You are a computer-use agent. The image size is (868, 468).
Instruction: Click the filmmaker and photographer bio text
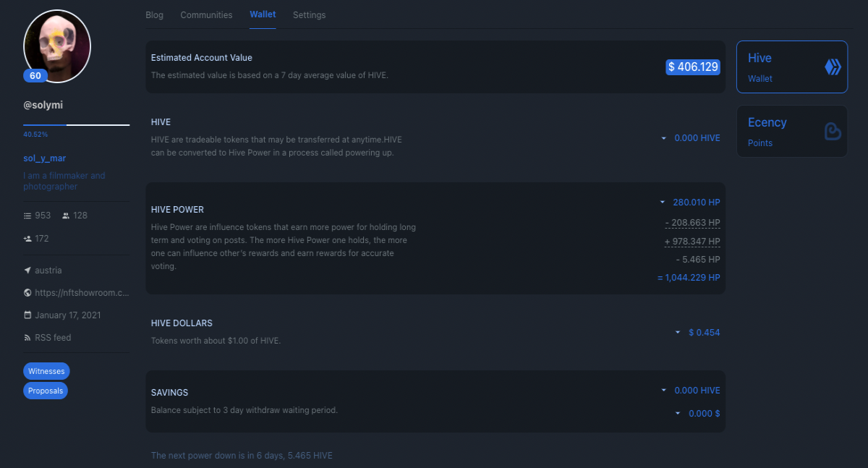64,181
